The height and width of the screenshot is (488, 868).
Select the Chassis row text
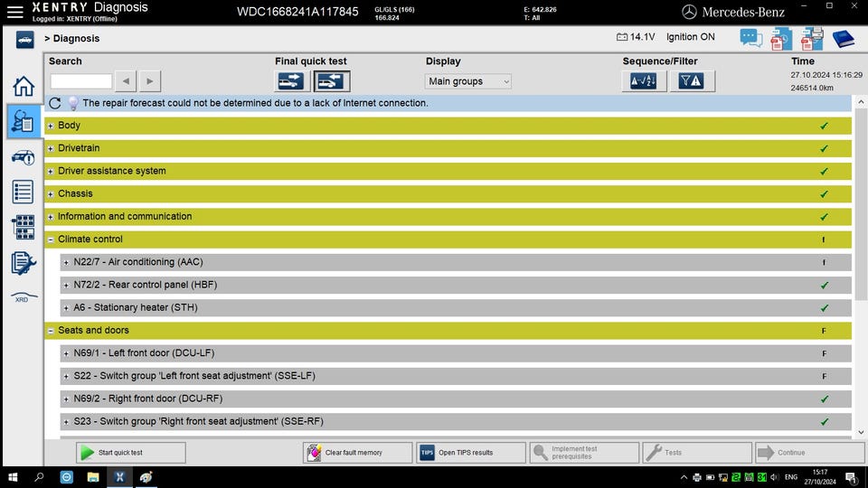coord(75,193)
